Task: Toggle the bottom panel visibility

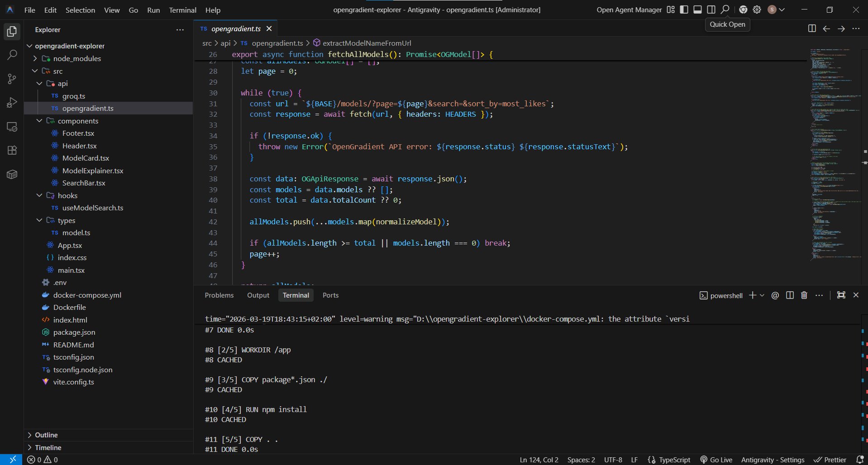Action: tap(697, 9)
